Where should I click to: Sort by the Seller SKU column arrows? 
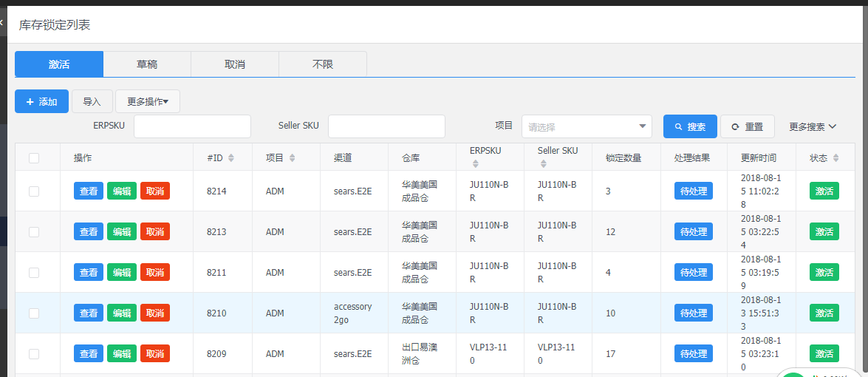pos(544,164)
